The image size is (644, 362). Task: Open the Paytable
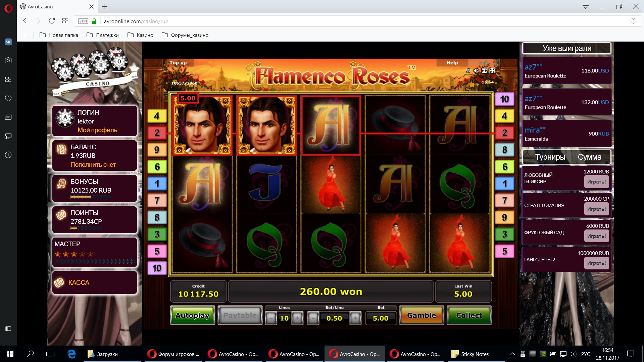[240, 315]
